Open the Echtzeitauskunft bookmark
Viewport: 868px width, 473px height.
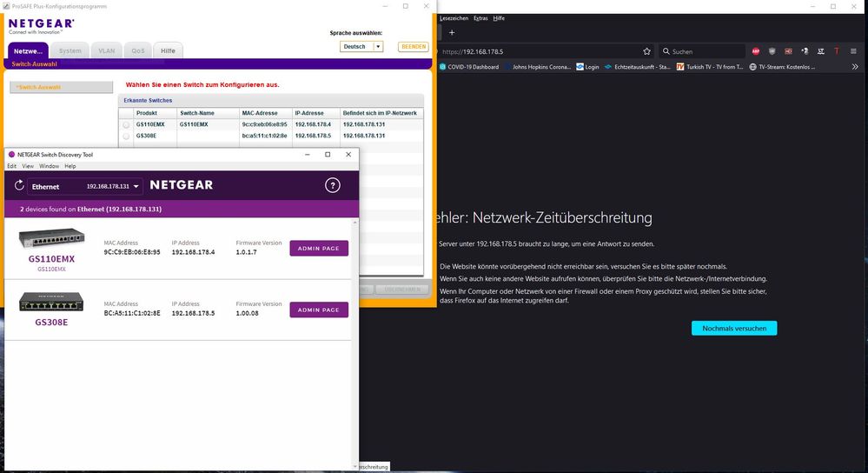[637, 67]
